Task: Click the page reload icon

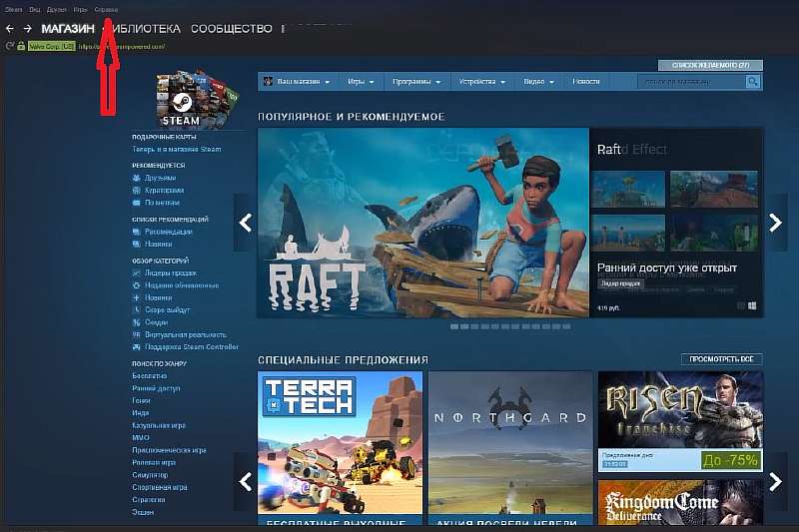Action: (9, 46)
